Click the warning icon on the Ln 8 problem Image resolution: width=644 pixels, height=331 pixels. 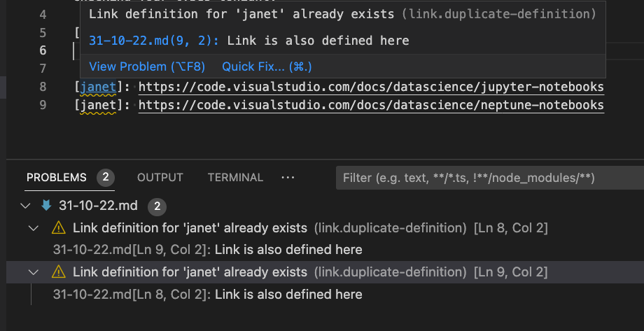pos(58,228)
